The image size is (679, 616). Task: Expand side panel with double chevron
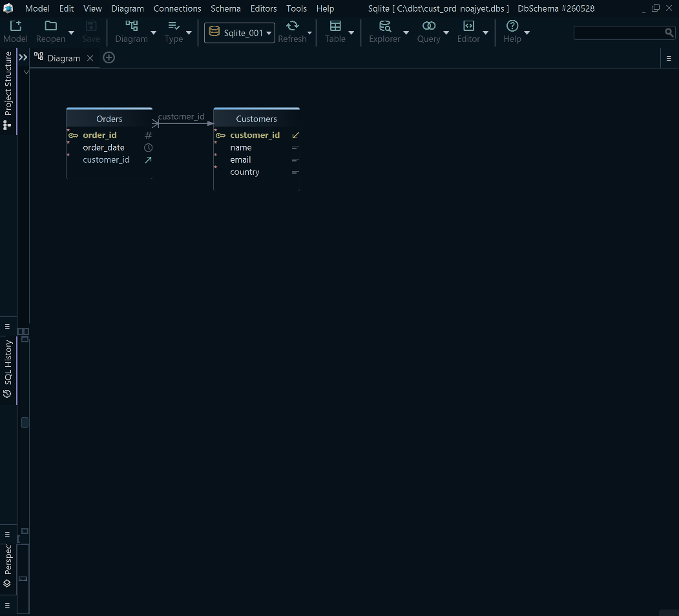23,57
